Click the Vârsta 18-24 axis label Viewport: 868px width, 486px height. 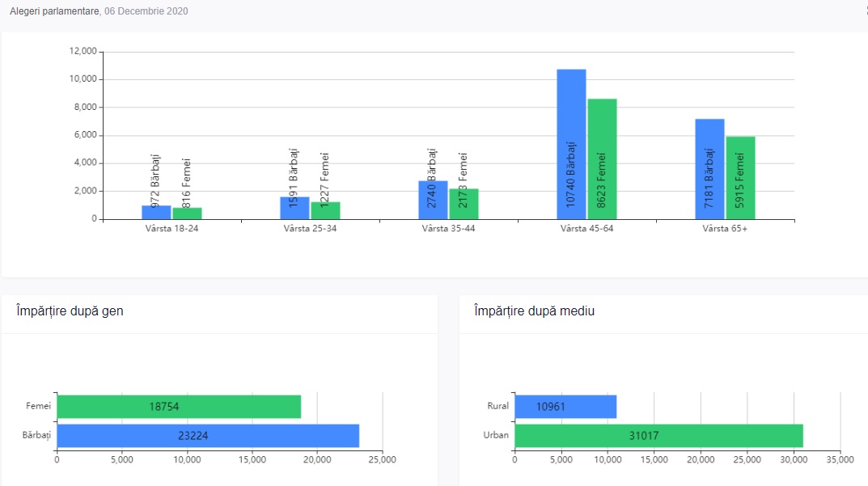(x=172, y=229)
